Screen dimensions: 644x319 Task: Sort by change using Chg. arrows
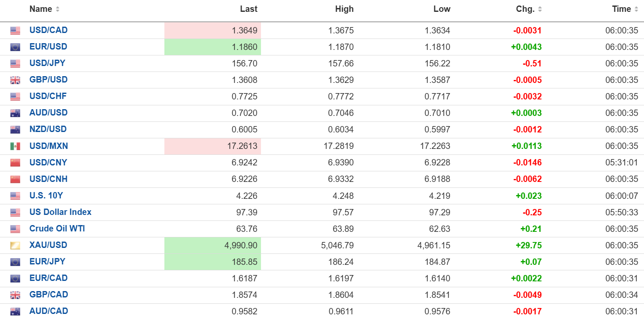[540, 9]
